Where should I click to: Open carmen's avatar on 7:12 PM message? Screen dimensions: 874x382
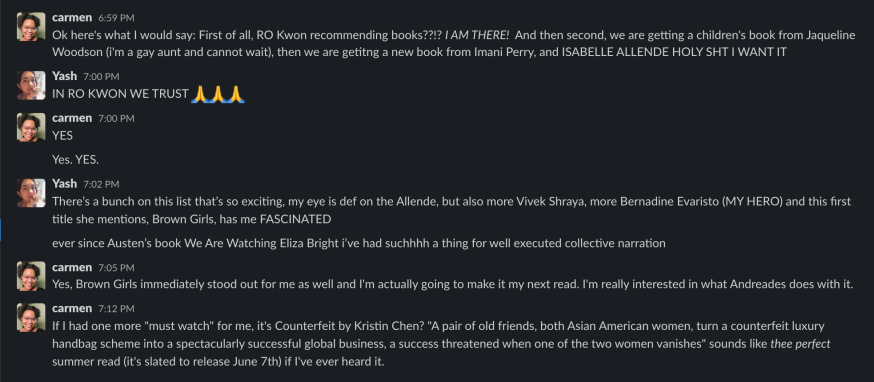pos(31,317)
